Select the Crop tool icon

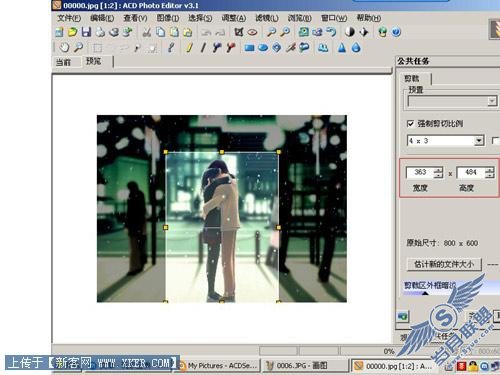click(239, 32)
